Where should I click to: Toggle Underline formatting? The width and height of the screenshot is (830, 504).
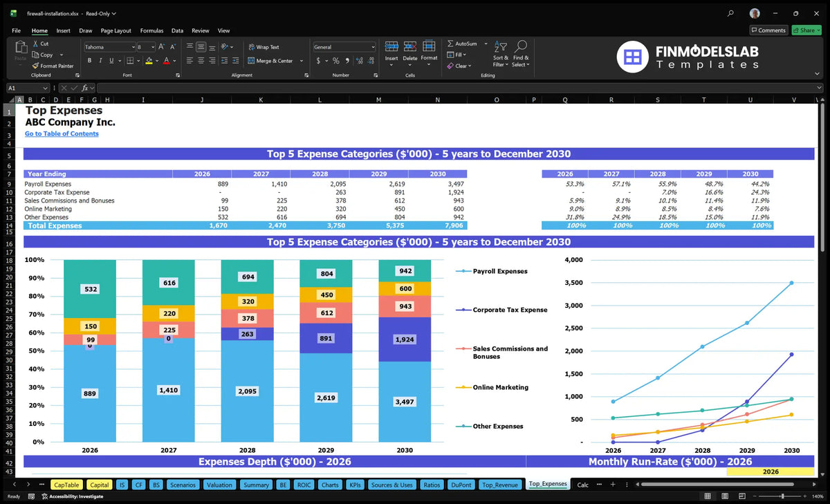(111, 61)
